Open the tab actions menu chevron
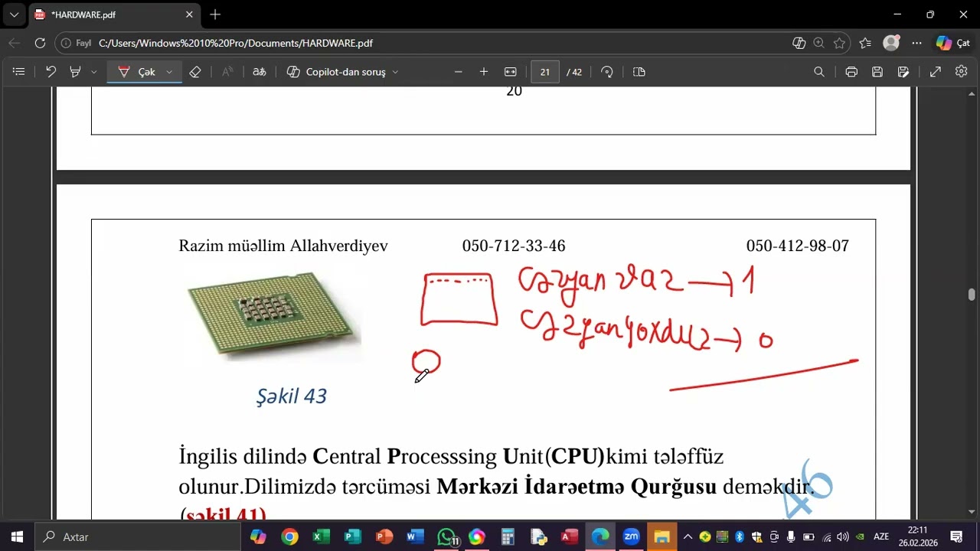The image size is (980, 551). coord(14,15)
